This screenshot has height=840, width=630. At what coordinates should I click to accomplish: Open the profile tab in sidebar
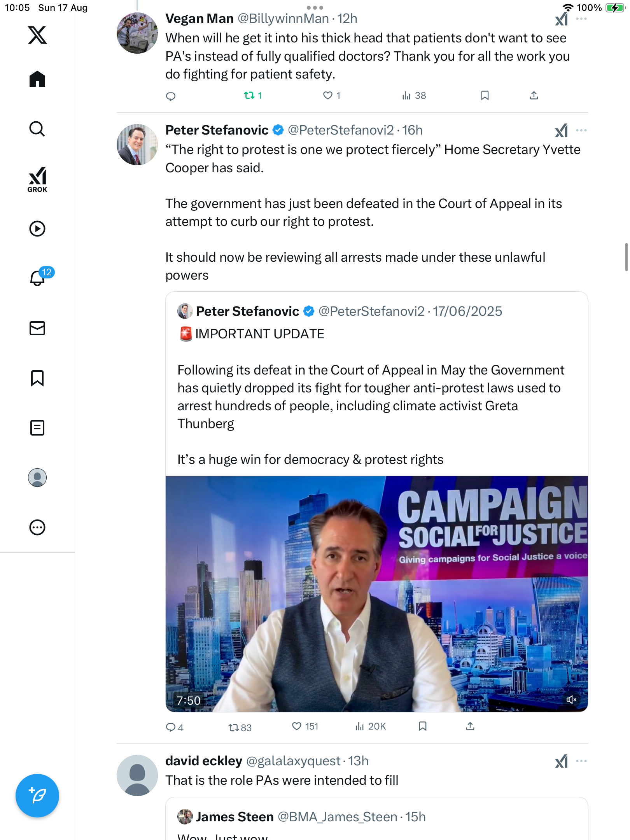click(x=37, y=478)
